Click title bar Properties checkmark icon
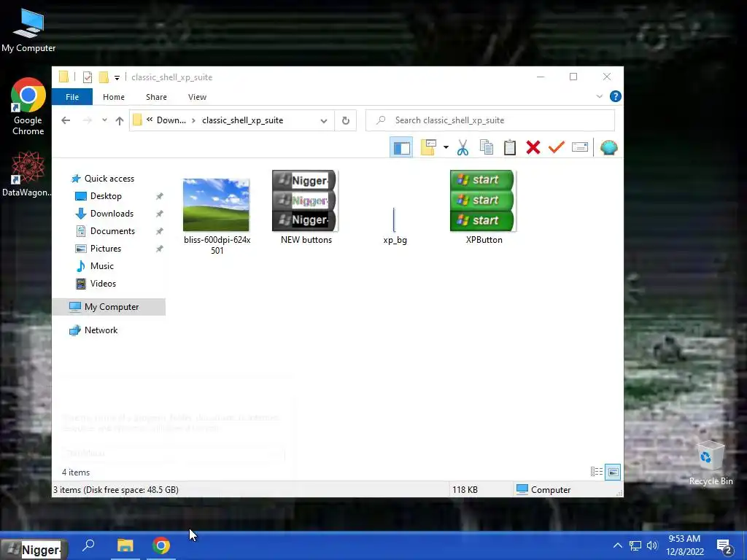The image size is (747, 560). [88, 77]
